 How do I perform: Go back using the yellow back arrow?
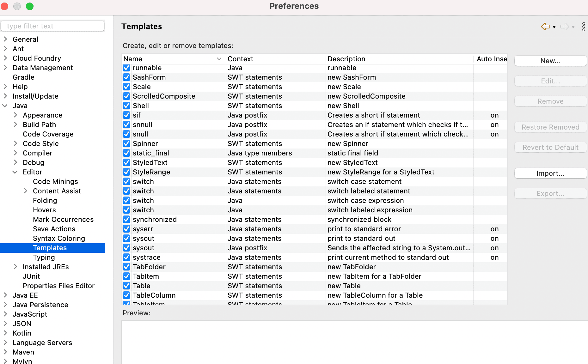click(545, 27)
